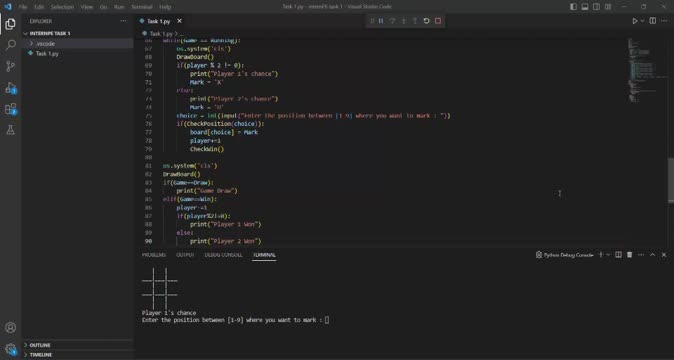Restart debugging with the green arrow
674x360 pixels.
[x=426, y=21]
